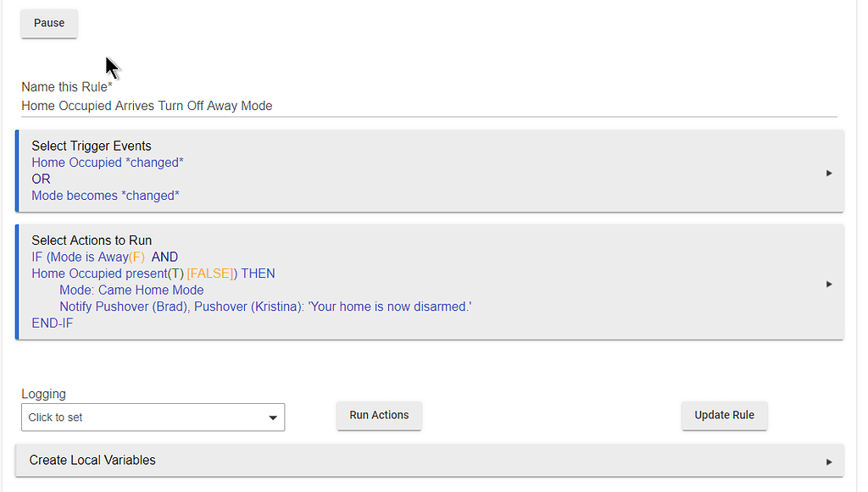Click the OR operator between triggers
Screen dimensions: 868x492
pyautogui.click(x=41, y=179)
